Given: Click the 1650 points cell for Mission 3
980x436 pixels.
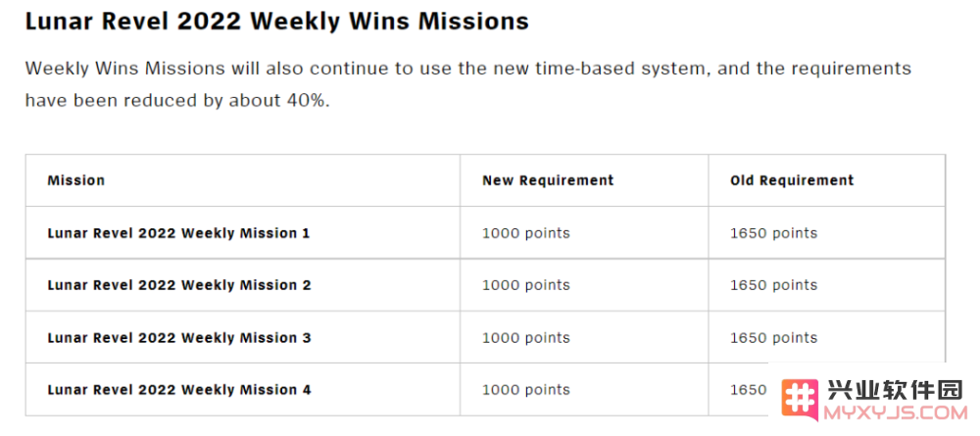Looking at the screenshot, I should 774,338.
